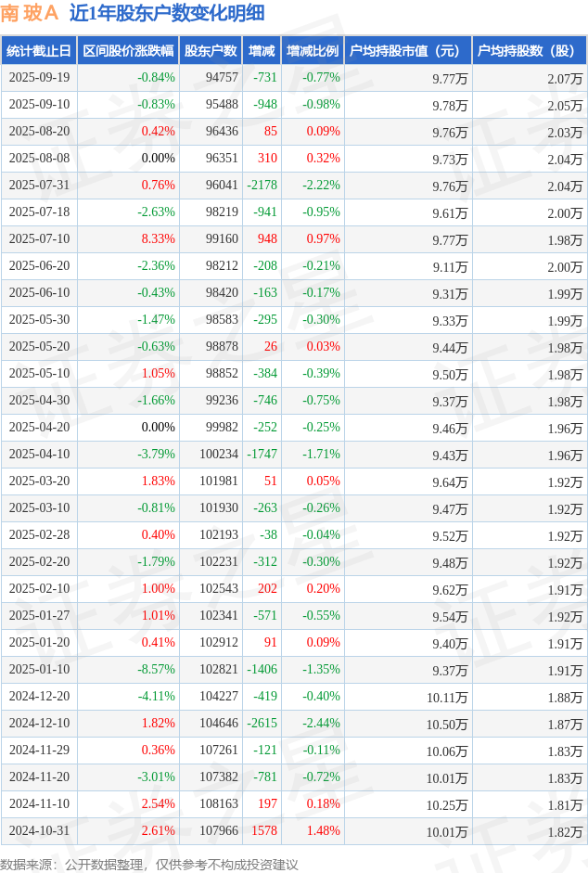
Task: Click the 南玻A stock name title
Action: click(29, 13)
